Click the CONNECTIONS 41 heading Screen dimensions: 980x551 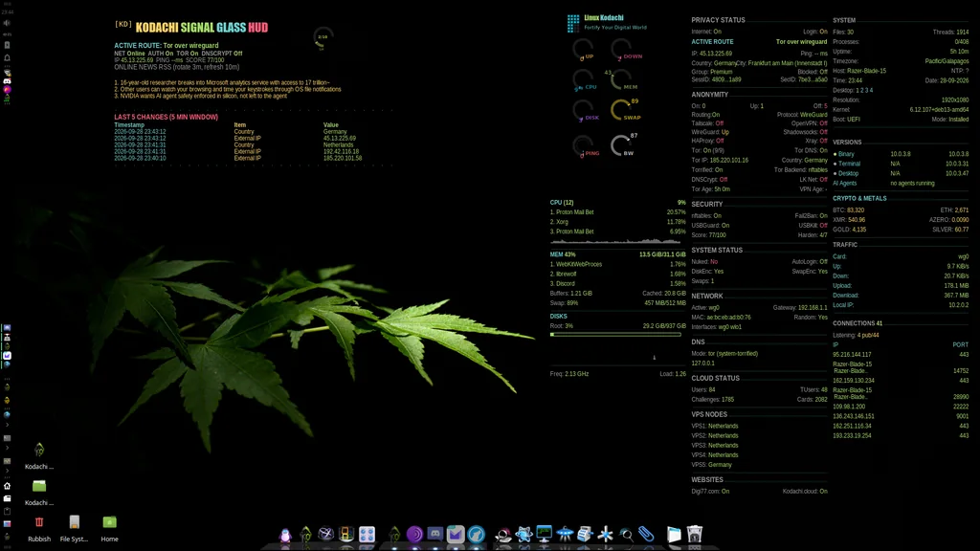pos(857,323)
